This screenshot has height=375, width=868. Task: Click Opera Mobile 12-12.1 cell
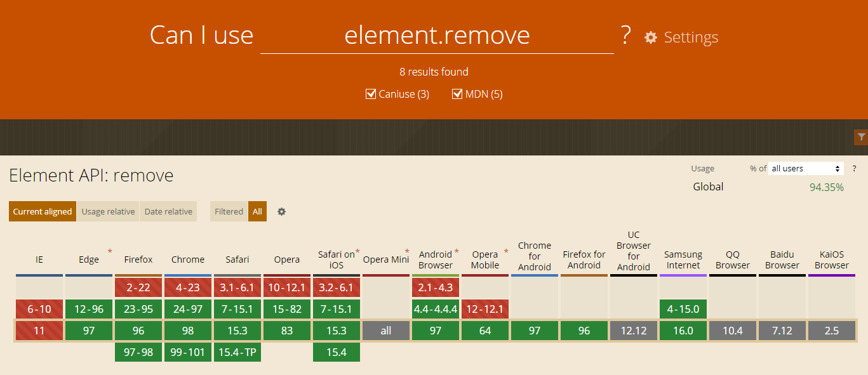[x=485, y=309]
